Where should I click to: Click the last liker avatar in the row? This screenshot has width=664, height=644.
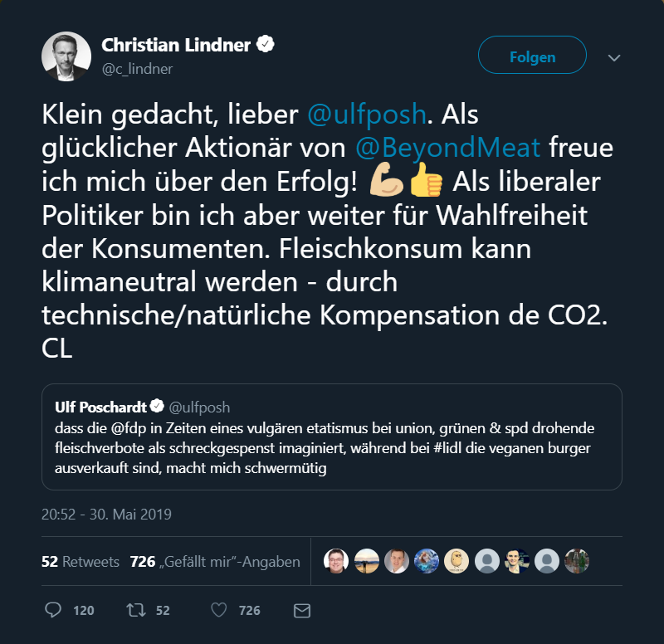pos(577,561)
